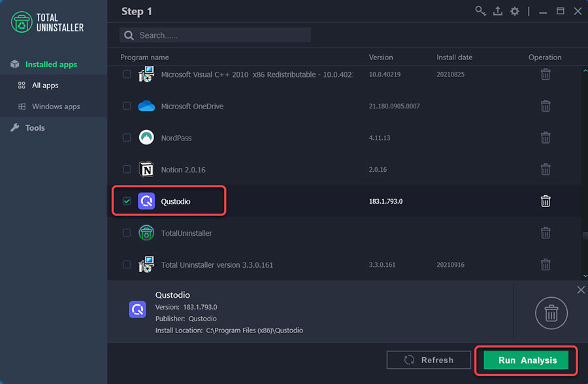Select the NordPass program name
This screenshot has height=384, width=588.
(x=176, y=138)
